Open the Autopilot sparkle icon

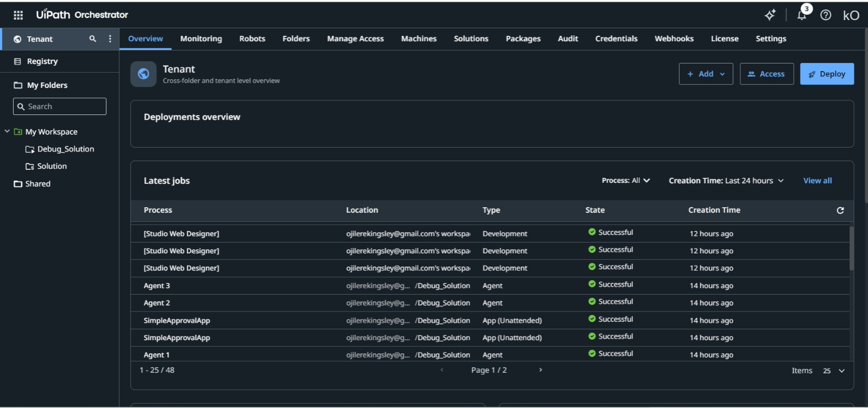pyautogui.click(x=770, y=15)
